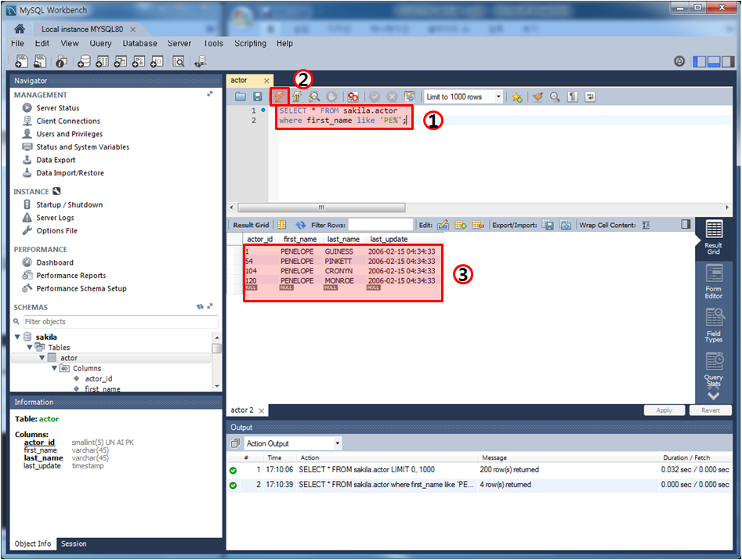Toggle continue-on-error execution icon
742x560 pixels.
point(353,97)
